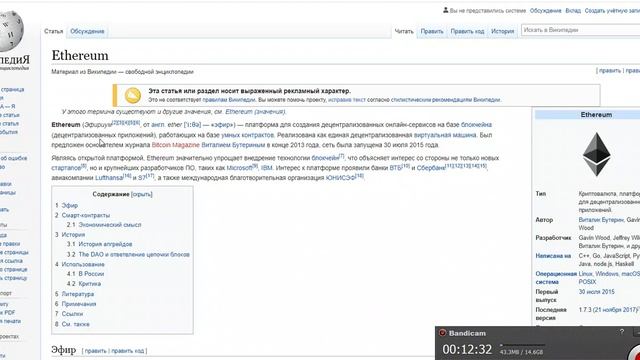Open infobox 30 июля 2015 link
This screenshot has width=640, height=360.
tap(596, 292)
